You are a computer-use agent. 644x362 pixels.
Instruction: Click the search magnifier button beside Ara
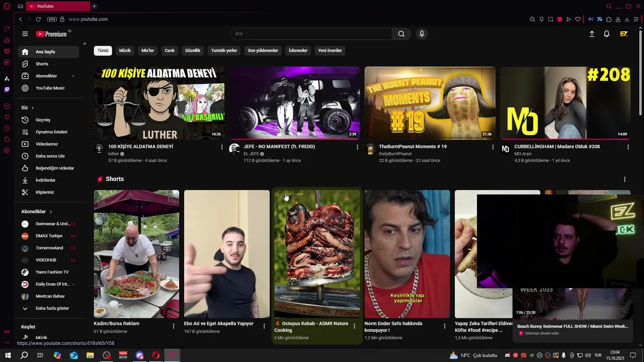pyautogui.click(x=401, y=34)
